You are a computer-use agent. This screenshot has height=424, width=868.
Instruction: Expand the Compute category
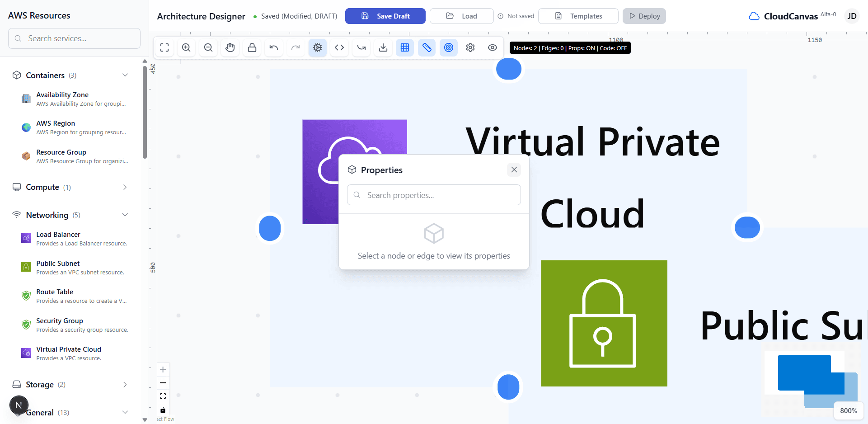125,187
